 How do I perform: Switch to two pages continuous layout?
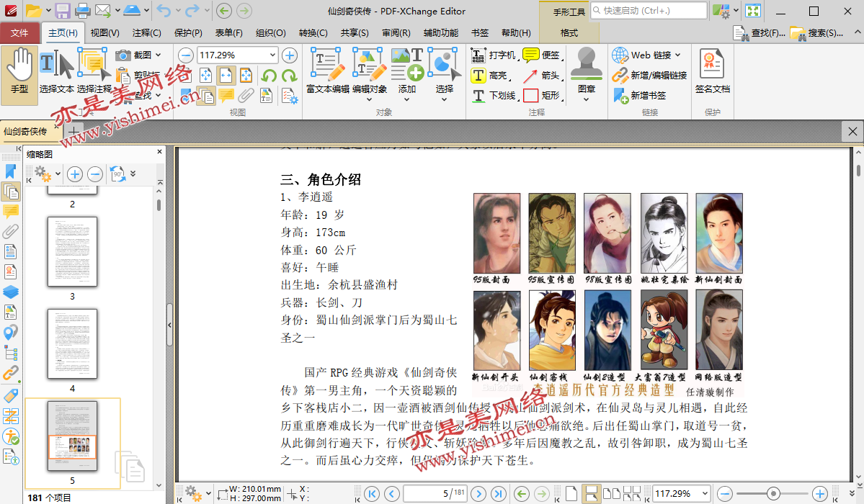tap(631, 493)
